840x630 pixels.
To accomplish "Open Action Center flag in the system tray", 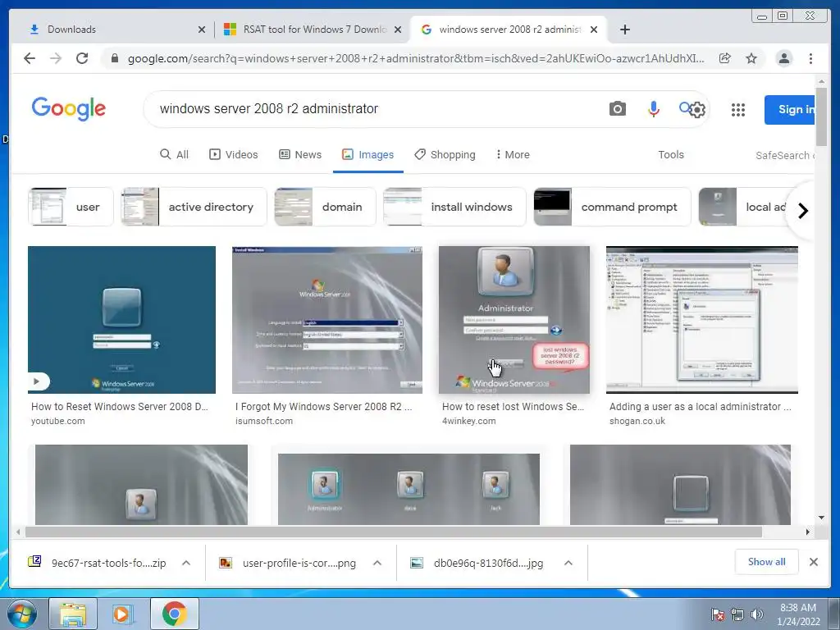I will [717, 614].
